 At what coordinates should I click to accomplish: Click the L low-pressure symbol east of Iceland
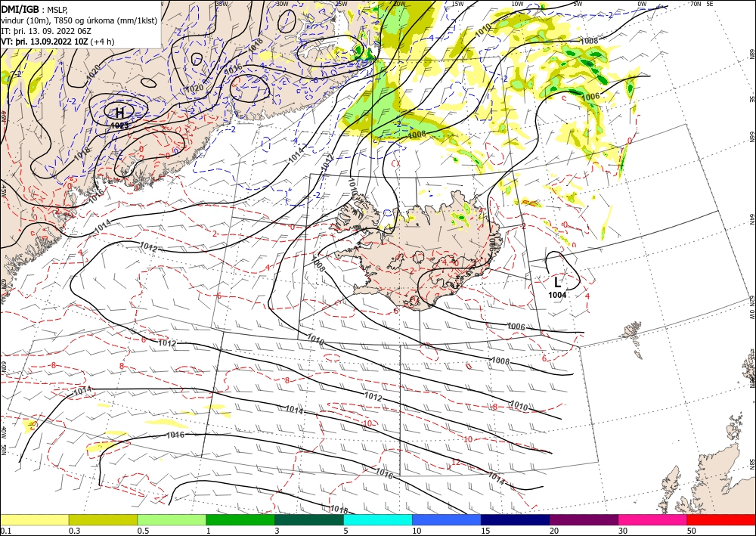pyautogui.click(x=557, y=282)
